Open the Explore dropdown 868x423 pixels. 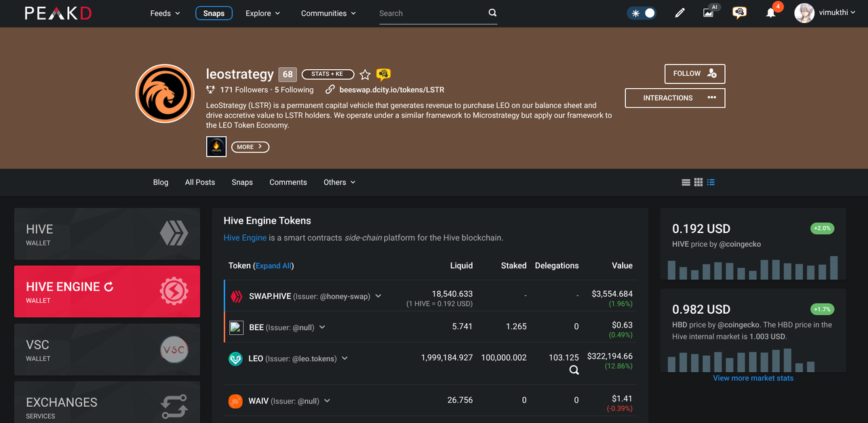pyautogui.click(x=262, y=13)
